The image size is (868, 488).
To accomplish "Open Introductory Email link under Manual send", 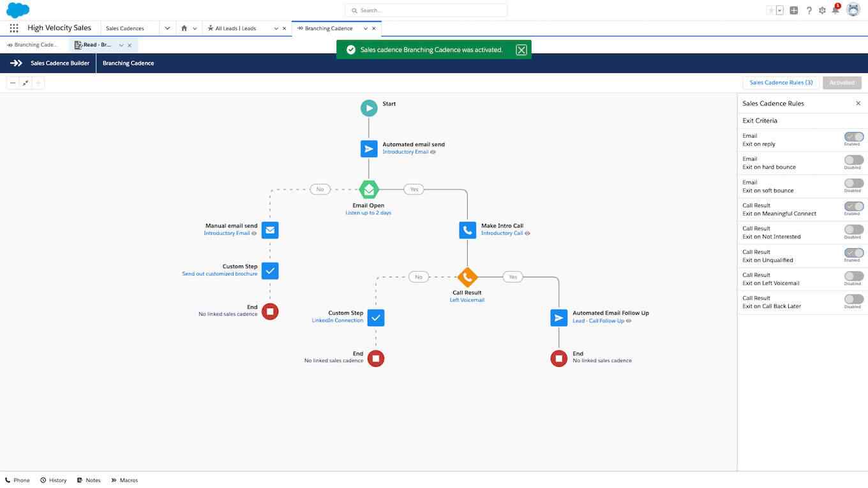I will (x=227, y=233).
